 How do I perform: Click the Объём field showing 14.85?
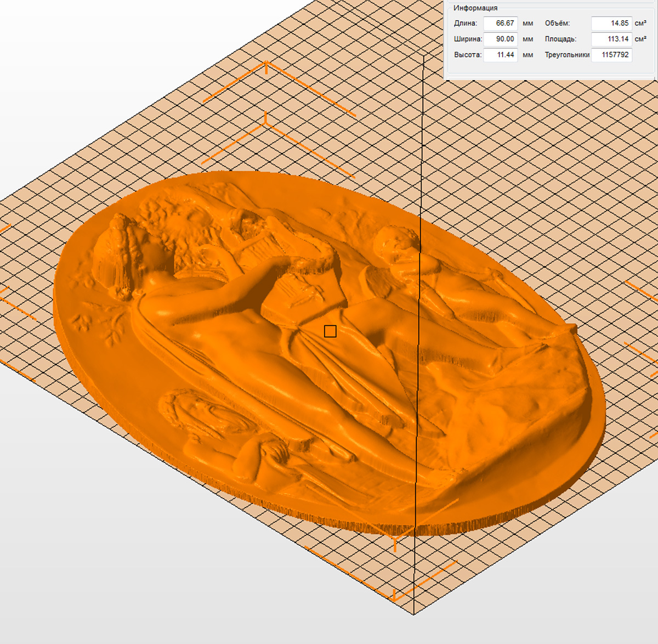click(611, 24)
